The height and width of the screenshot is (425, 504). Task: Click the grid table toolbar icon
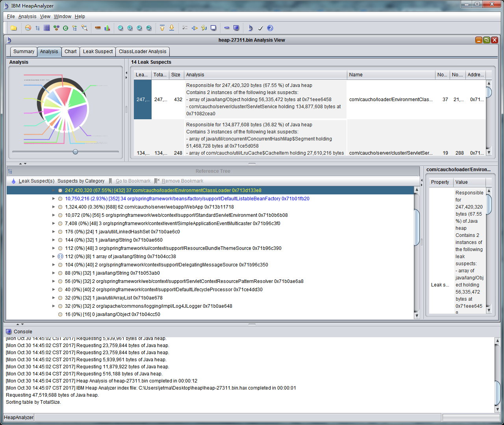pyautogui.click(x=47, y=28)
